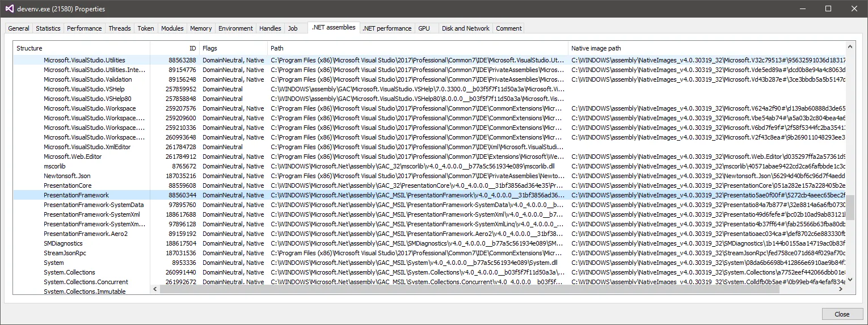Select the Newtonsoft.Json row

pyautogui.click(x=429, y=176)
